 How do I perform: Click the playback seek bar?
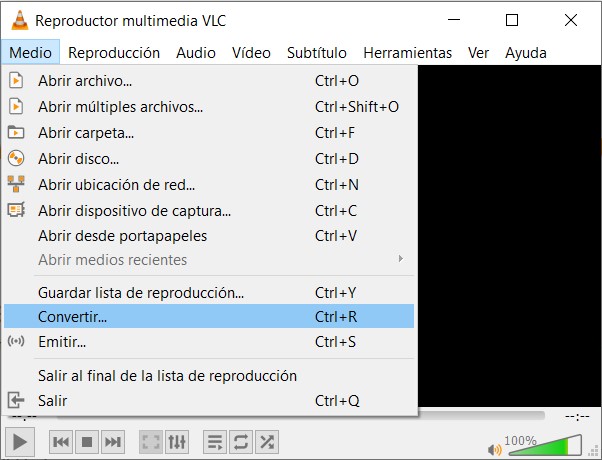482,416
